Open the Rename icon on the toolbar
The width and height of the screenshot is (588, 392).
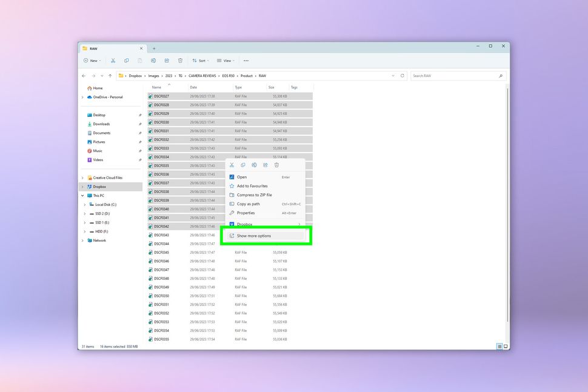click(x=153, y=61)
